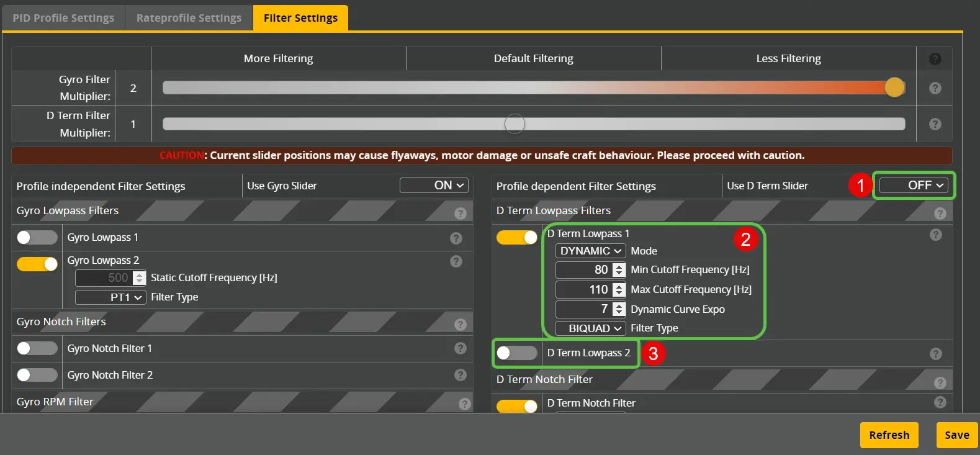The height and width of the screenshot is (455, 980).
Task: Open help icon for D Term Filter Multiplier
Action: point(935,124)
